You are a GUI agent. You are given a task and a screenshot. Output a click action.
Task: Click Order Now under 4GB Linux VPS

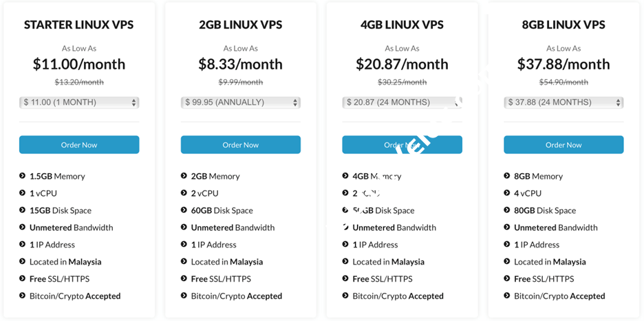(x=402, y=145)
